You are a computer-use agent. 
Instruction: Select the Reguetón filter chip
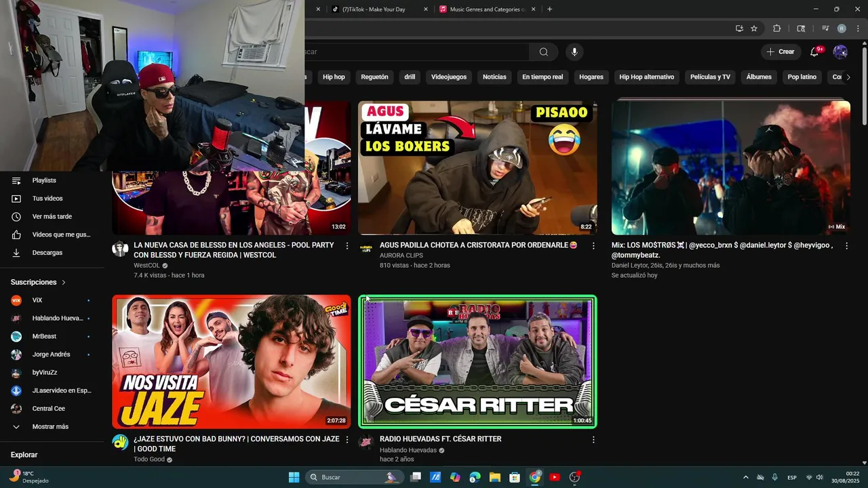(374, 77)
